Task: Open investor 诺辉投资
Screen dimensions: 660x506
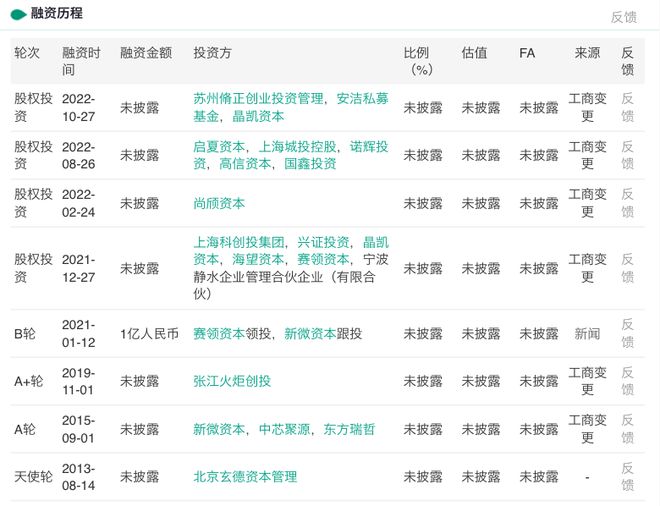Action: [290, 155]
